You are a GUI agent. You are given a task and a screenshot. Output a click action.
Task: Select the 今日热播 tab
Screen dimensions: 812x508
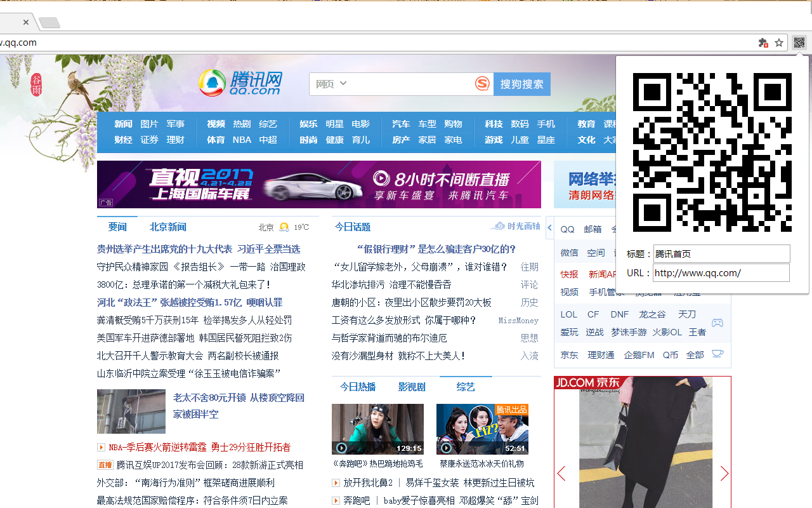point(357,387)
